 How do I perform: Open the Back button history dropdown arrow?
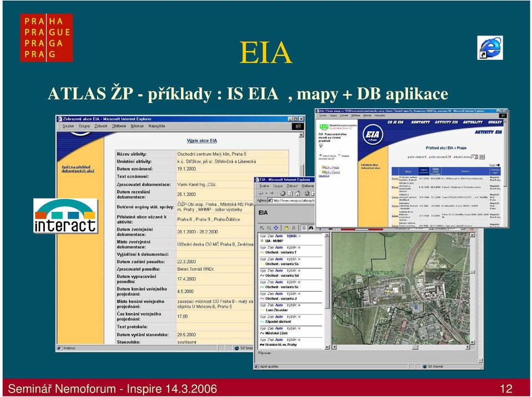267,194
